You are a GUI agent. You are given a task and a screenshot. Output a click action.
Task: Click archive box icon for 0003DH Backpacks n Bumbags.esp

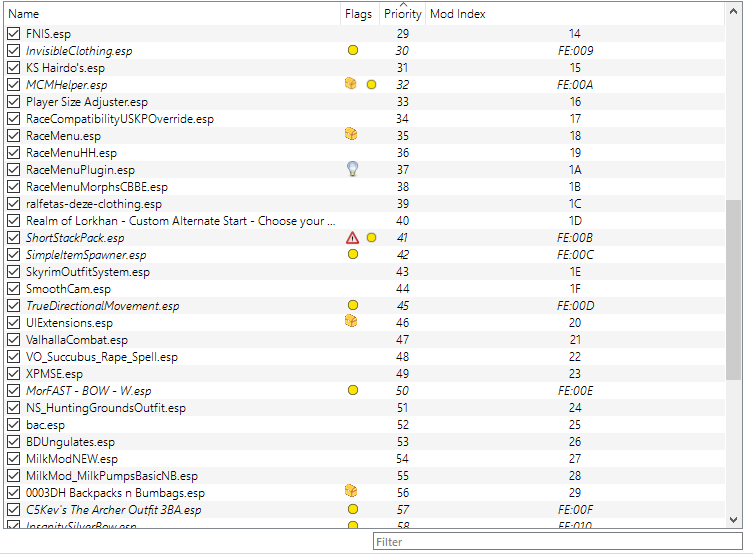[x=351, y=491]
